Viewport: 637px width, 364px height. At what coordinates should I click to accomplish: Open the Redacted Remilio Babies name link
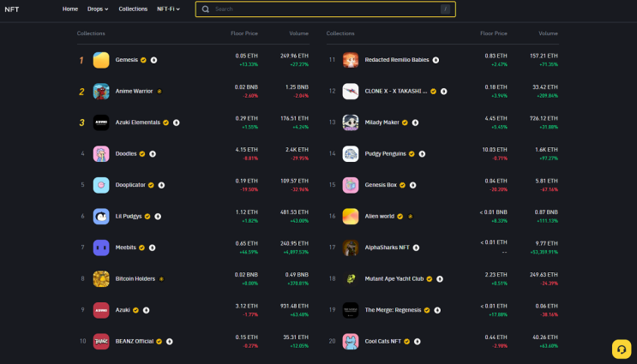click(397, 60)
